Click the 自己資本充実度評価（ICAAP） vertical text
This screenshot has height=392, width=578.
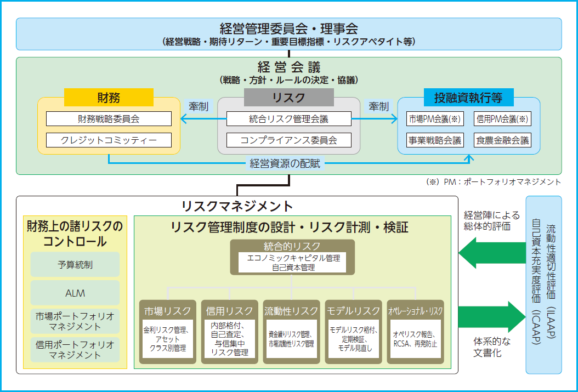536,281
